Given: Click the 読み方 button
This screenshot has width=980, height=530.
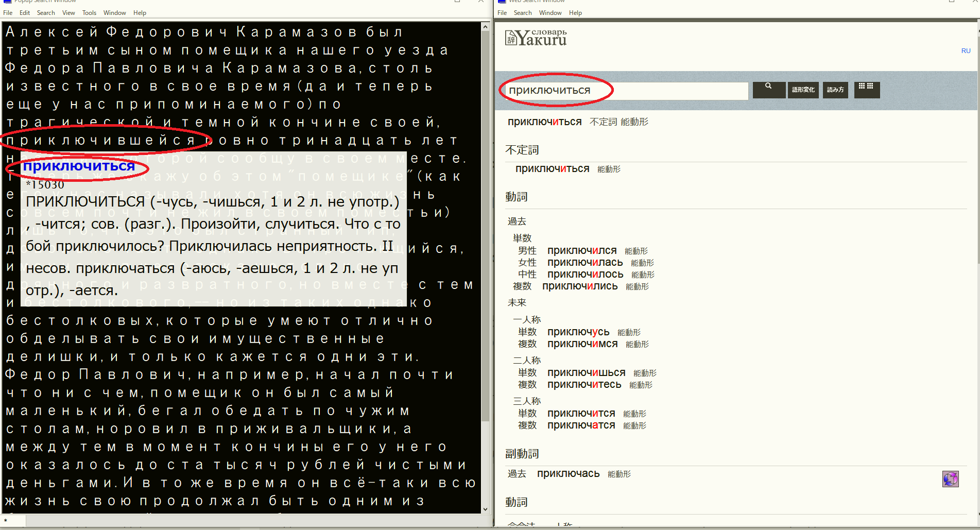Looking at the screenshot, I should click(835, 90).
